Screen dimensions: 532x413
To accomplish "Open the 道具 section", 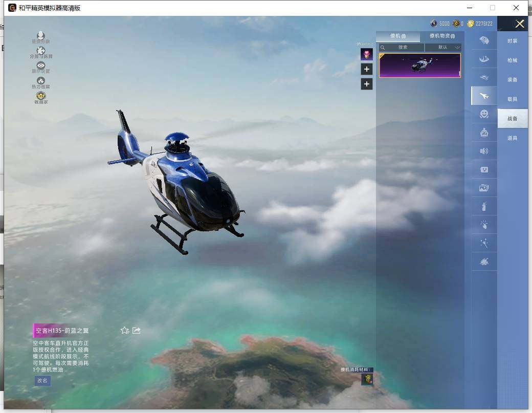I will 513,138.
